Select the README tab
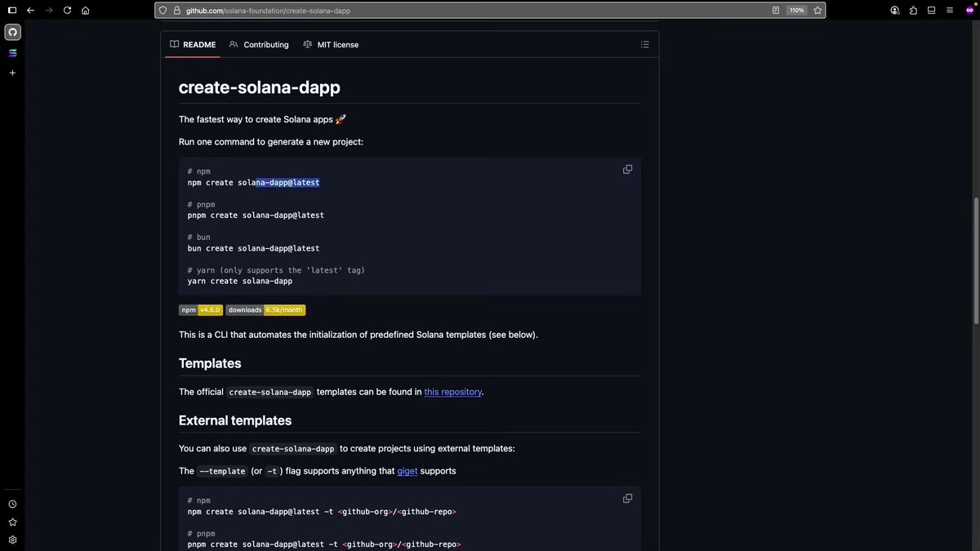980x551 pixels. [193, 45]
